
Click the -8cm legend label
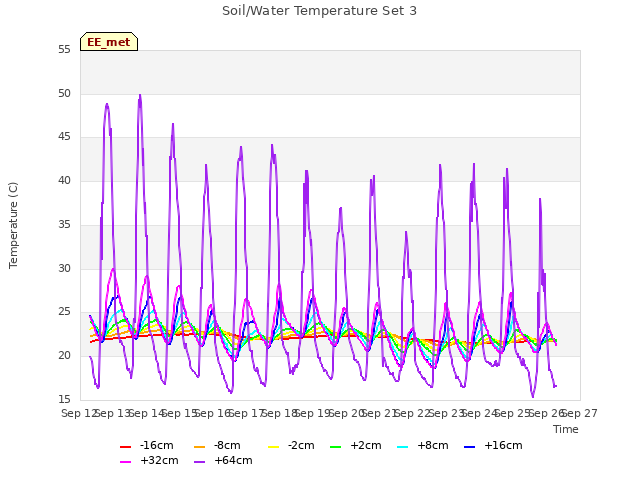click(x=227, y=445)
